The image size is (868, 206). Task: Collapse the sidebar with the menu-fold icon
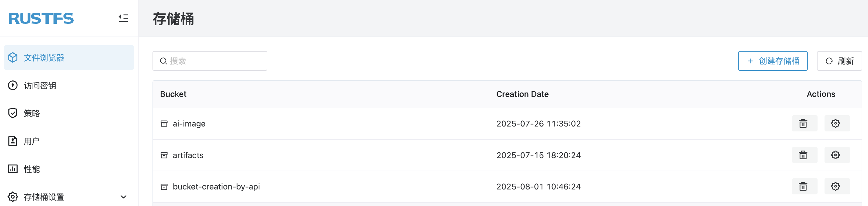tap(123, 18)
